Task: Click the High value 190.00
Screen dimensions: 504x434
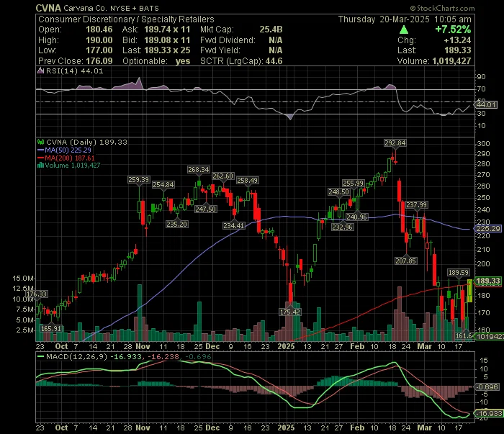Action: click(99, 40)
